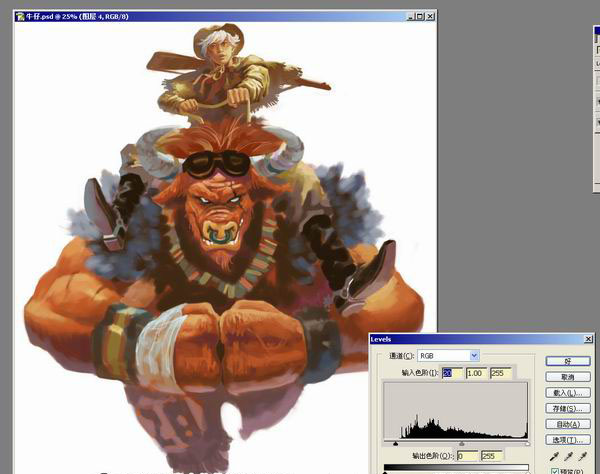Click the 自动(A) auto button
This screenshot has width=600, height=474.
click(568, 424)
